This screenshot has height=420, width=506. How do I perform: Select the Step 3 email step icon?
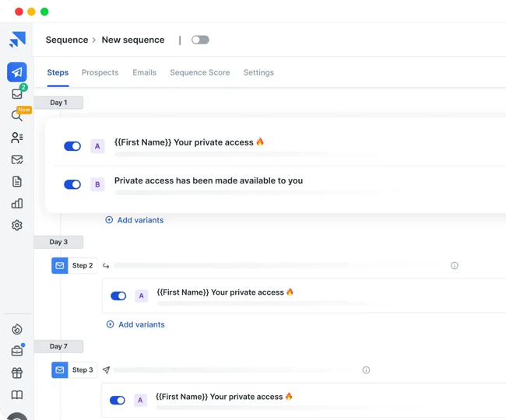pos(60,370)
